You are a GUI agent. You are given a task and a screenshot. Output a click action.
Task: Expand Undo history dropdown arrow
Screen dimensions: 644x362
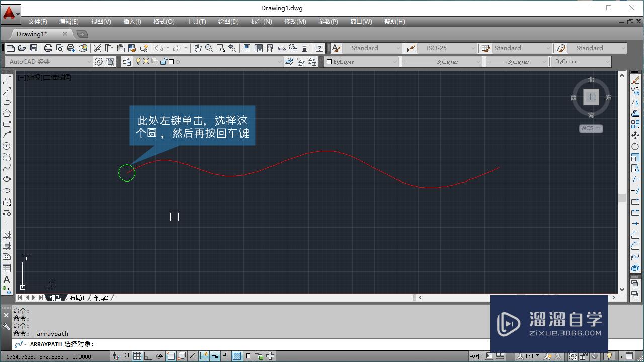(168, 48)
